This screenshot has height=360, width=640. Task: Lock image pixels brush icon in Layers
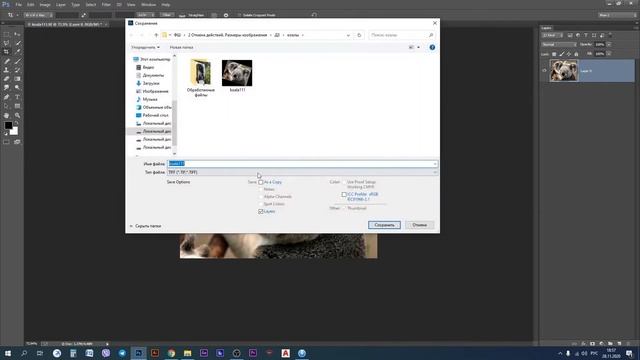pos(562,54)
